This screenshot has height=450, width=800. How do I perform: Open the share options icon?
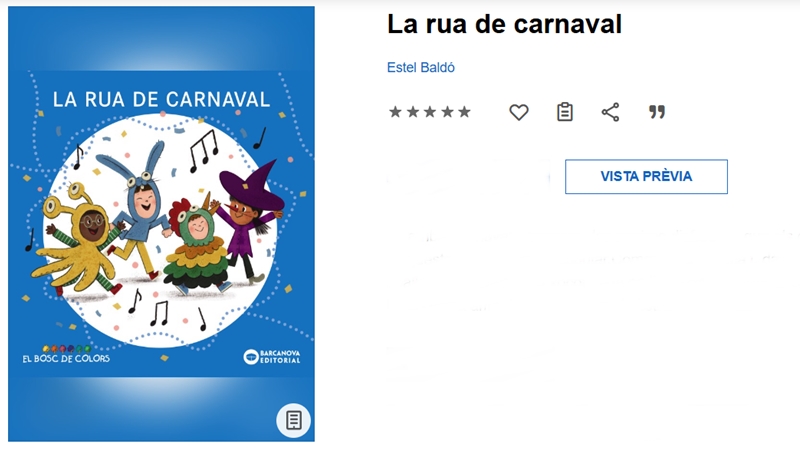click(610, 112)
